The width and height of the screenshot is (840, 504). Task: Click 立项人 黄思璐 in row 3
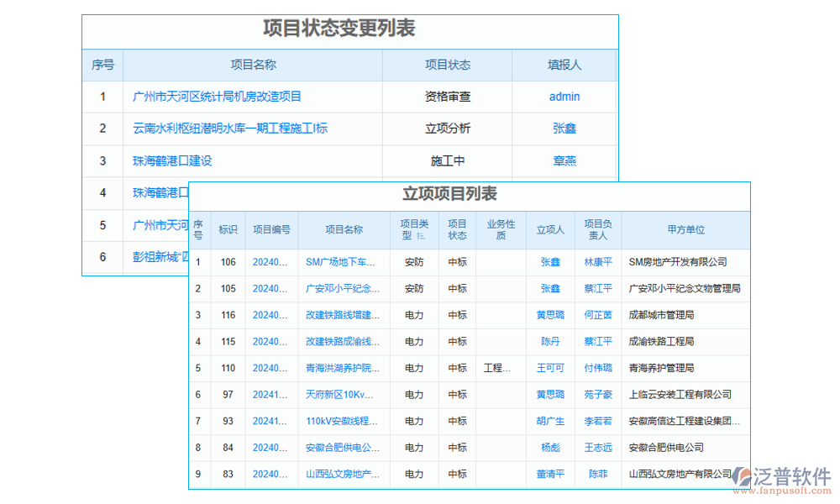coord(550,315)
